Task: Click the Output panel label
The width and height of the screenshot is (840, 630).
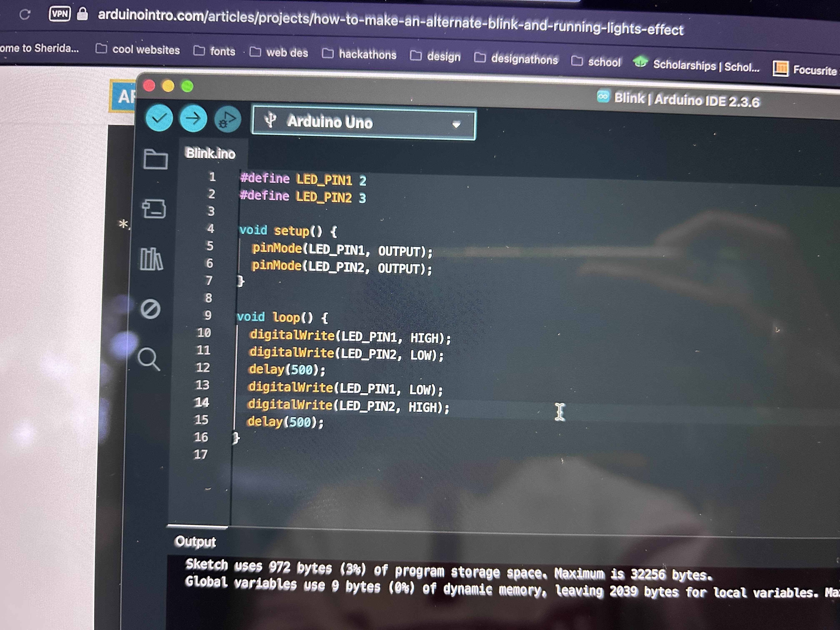Action: click(x=196, y=542)
